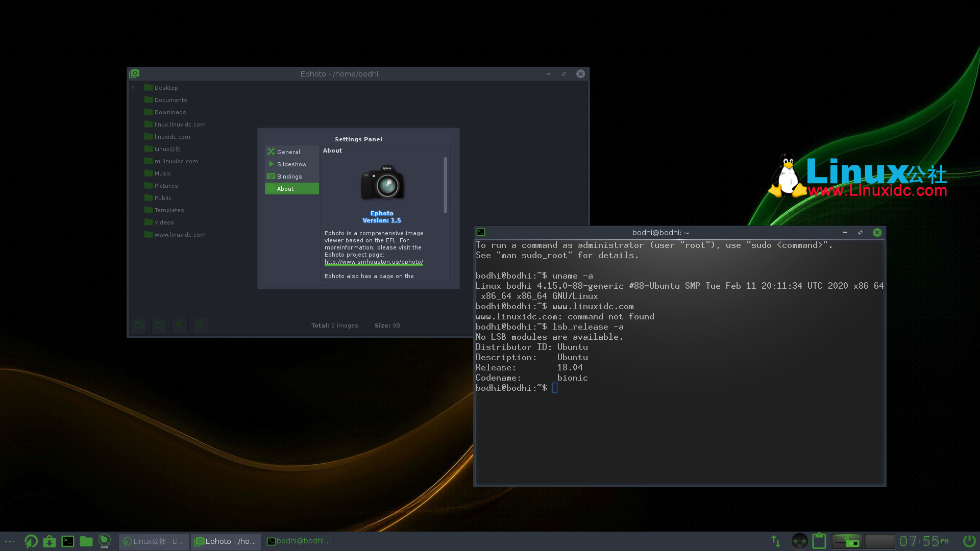
Task: Click the 07:55 PM clock
Action: (924, 541)
